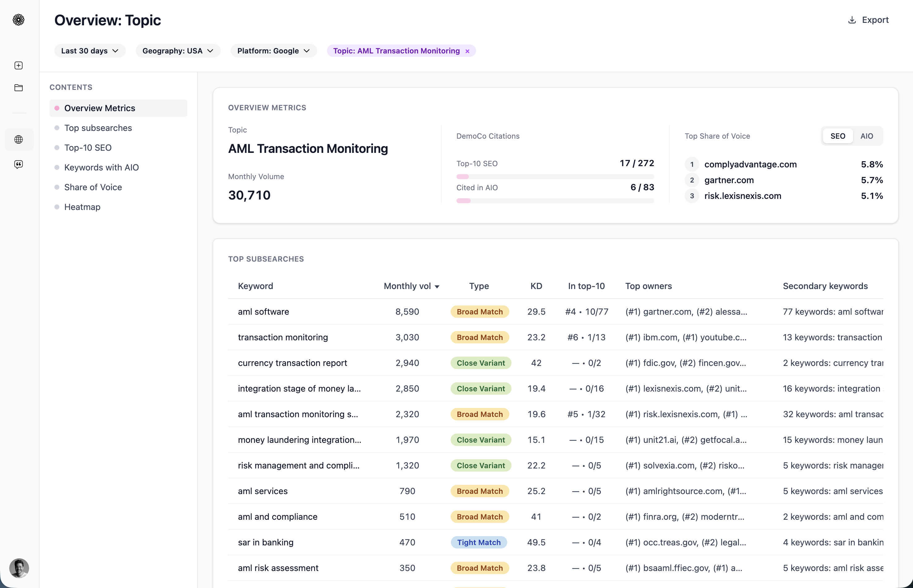Image resolution: width=913 pixels, height=588 pixels.
Task: Click risk.lexisnexis.com in share of voice
Action: point(743,196)
